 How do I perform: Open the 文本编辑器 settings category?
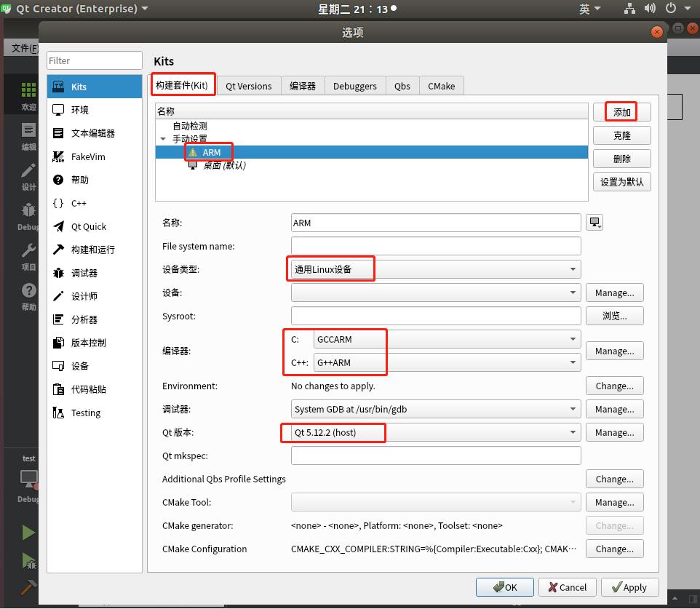94,133
